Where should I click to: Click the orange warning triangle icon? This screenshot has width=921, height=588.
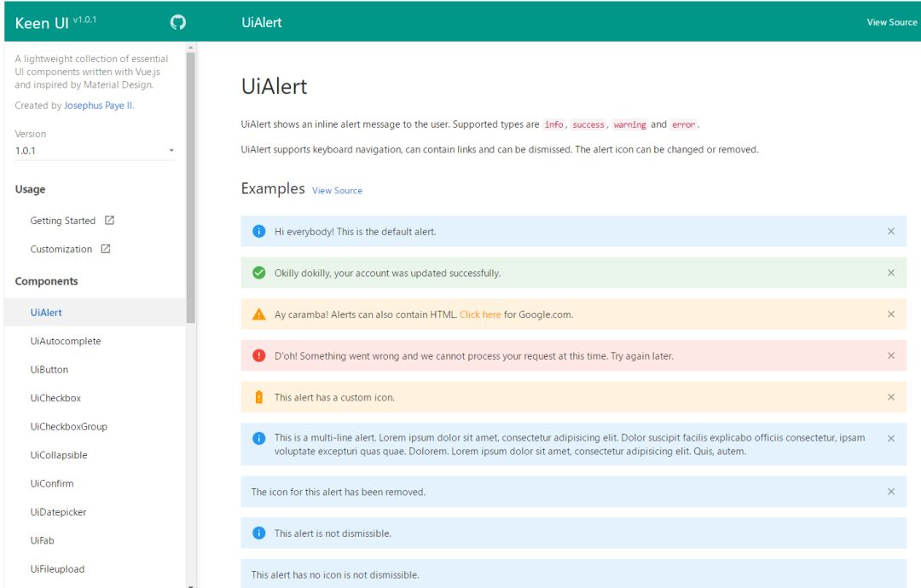(258, 314)
